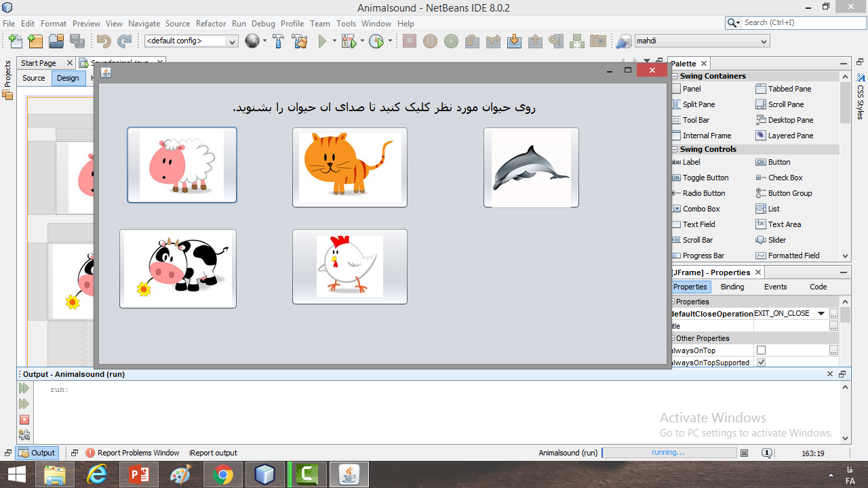Viewport: 868px width, 488px height.
Task: Open Google Chrome from the taskbar
Action: pos(222,475)
